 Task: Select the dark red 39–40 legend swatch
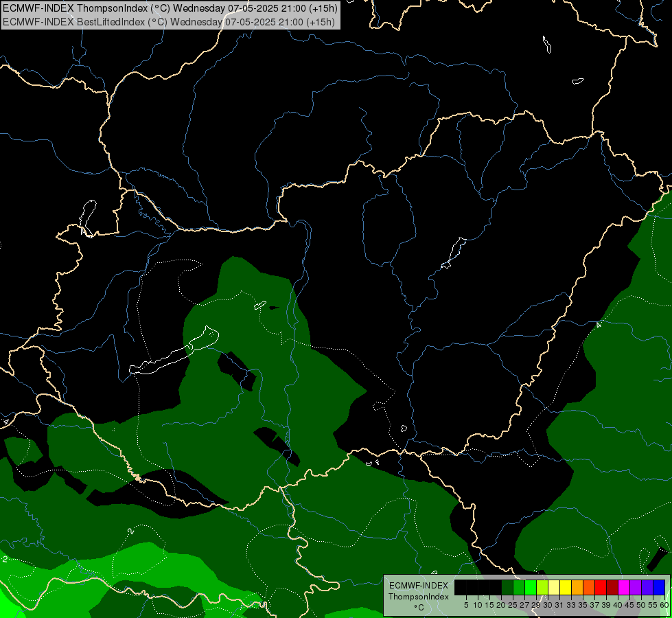click(x=612, y=587)
